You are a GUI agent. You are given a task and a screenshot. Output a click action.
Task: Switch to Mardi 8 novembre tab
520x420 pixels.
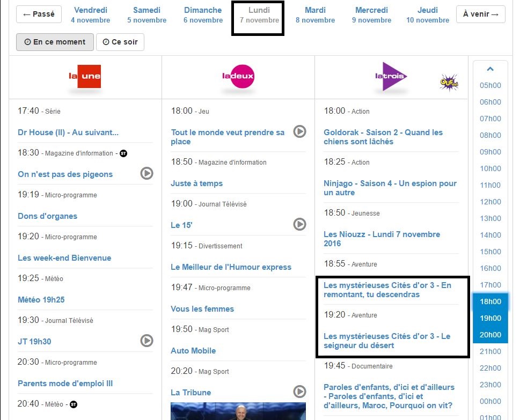coord(315,15)
